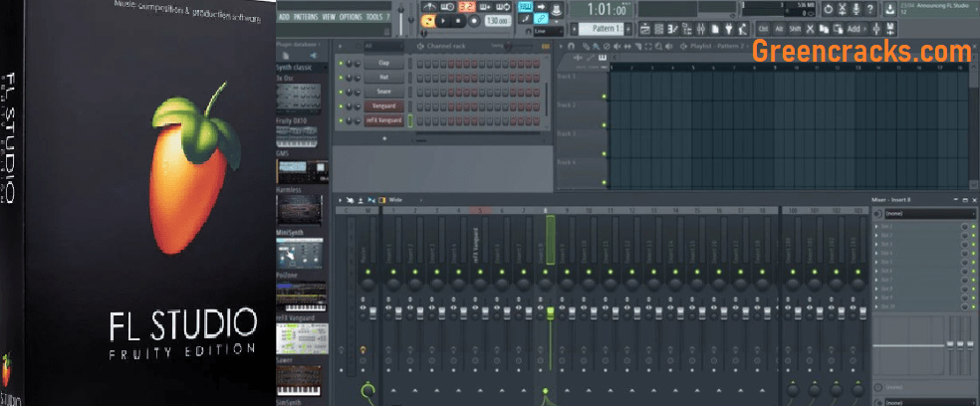Viewport: 980px width, 406px height.
Task: Click the download content library icon
Action: (x=889, y=9)
